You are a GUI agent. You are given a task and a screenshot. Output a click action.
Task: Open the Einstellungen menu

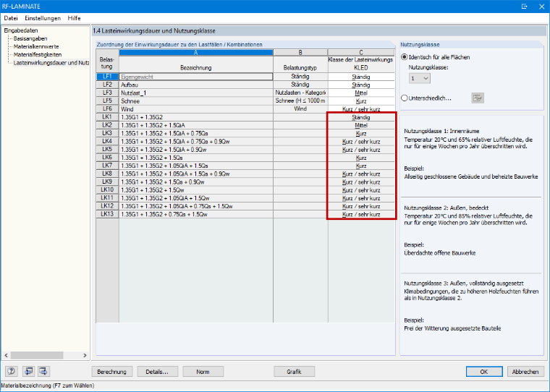43,18
